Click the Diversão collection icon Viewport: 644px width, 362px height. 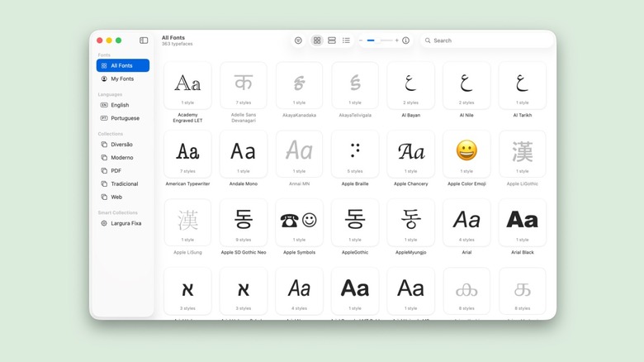coord(104,145)
